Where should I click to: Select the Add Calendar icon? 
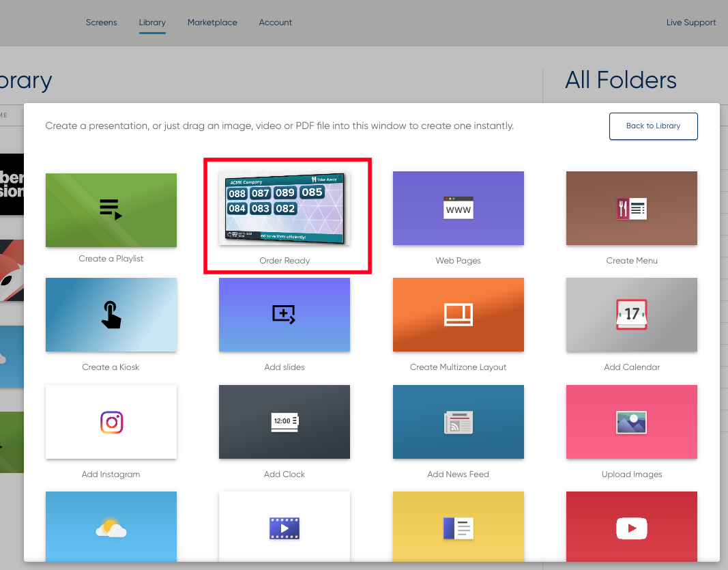[x=632, y=315]
